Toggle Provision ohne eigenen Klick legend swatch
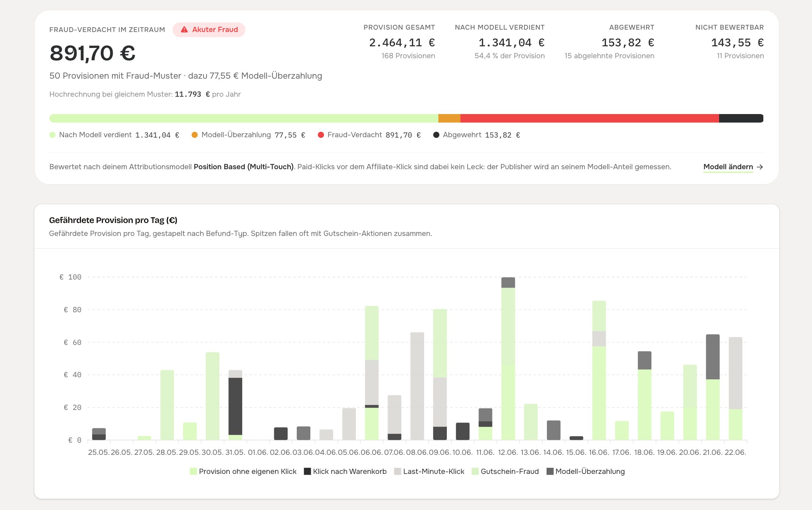Image resolution: width=812 pixels, height=510 pixels. 193,471
